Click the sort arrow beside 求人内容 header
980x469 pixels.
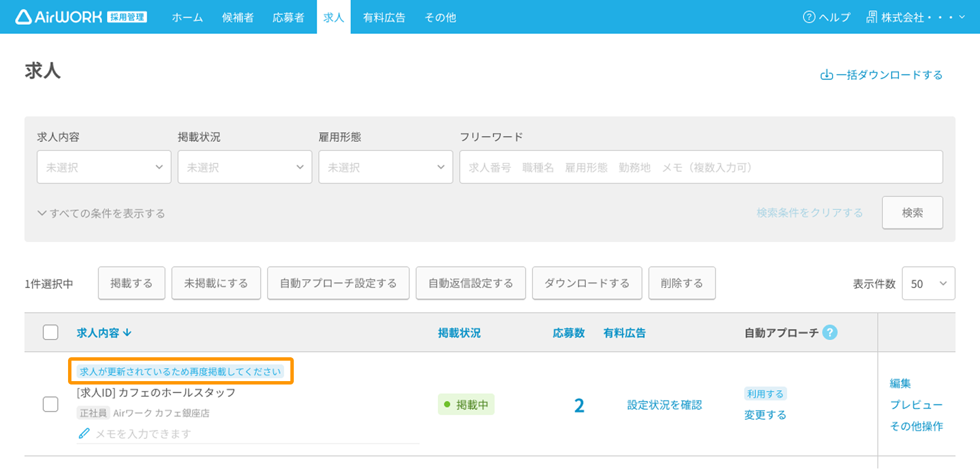[127, 332]
